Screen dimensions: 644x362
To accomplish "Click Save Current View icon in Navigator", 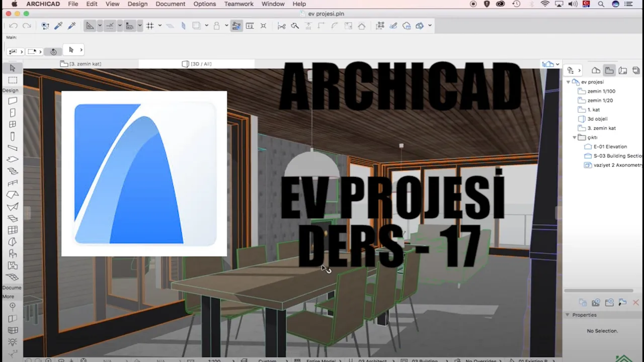I will coord(596,303).
